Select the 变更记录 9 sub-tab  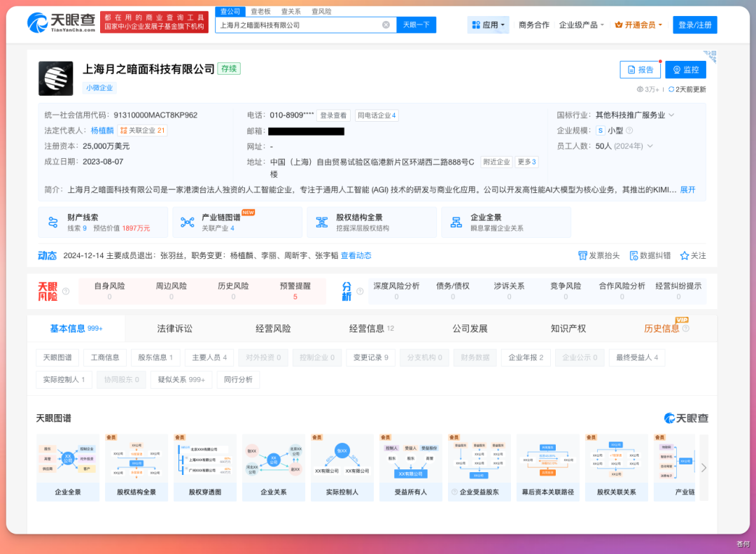(x=371, y=357)
